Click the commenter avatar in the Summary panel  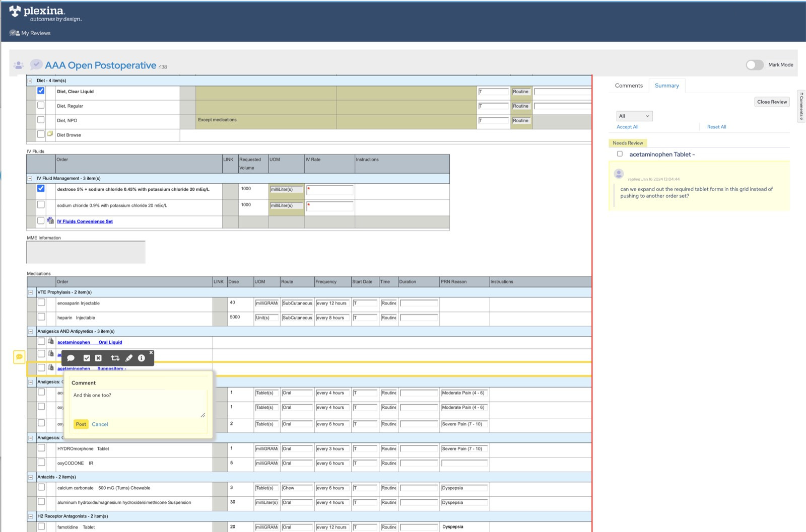(619, 174)
